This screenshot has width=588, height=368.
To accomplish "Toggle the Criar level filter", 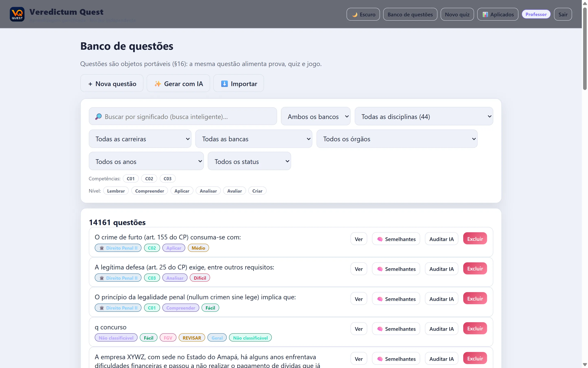I will pos(257,191).
